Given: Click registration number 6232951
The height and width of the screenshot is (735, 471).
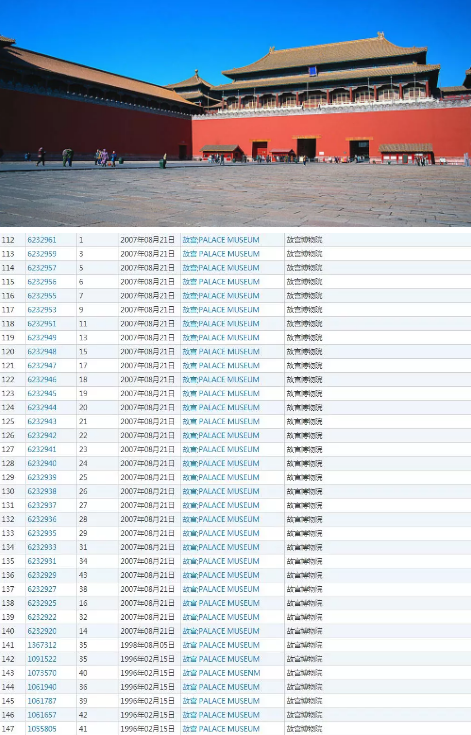Looking at the screenshot, I should pos(42,324).
